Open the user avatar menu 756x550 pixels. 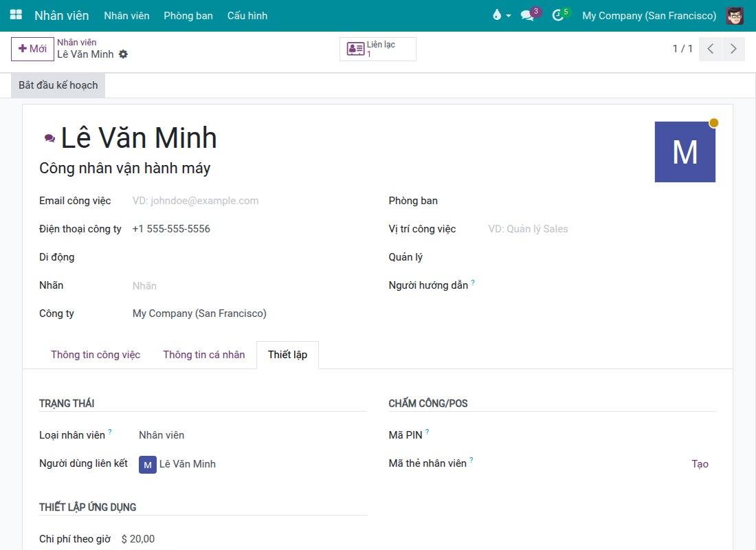[734, 15]
